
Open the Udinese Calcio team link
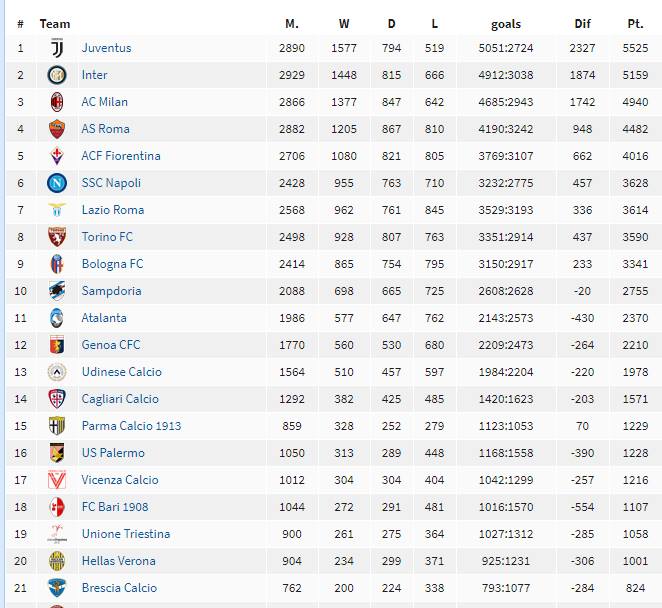(122, 372)
